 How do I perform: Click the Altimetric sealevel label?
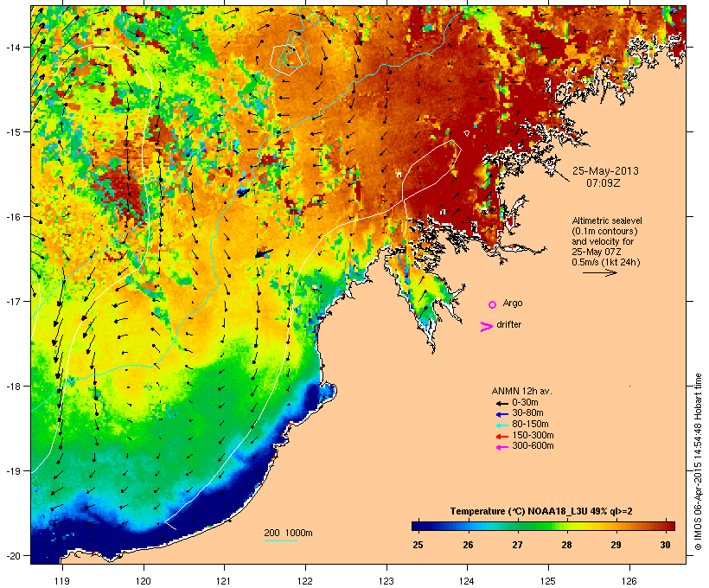pyautogui.click(x=607, y=220)
